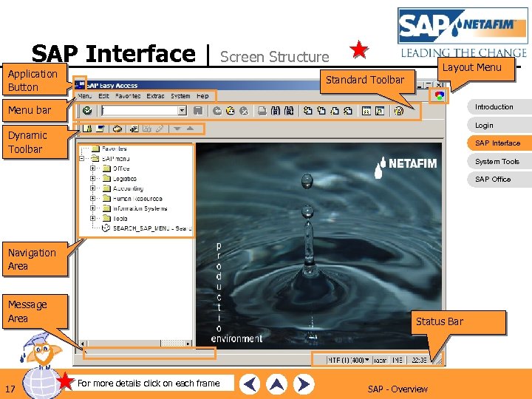The image size is (532, 399).
Task: Click the Move Favorites Down arrow
Action: (177, 129)
